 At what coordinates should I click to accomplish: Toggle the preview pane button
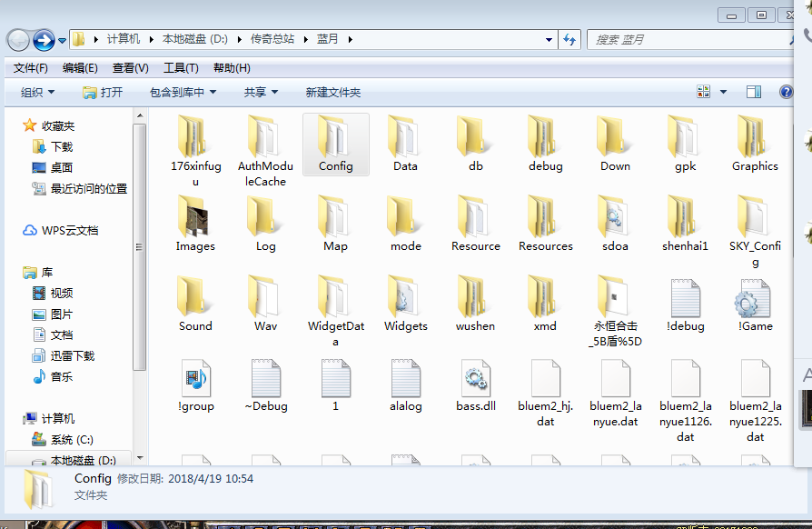[x=753, y=92]
